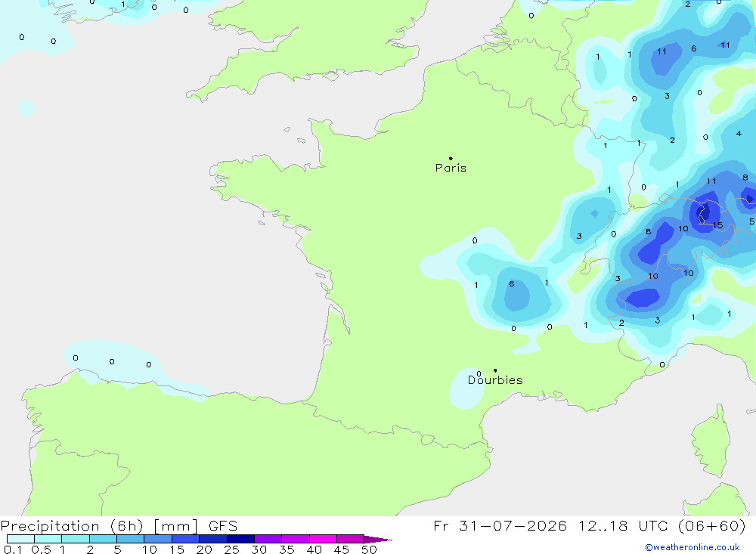756x554 pixels.
Task: Click the Dourbies location dot marker
Action: (495, 370)
